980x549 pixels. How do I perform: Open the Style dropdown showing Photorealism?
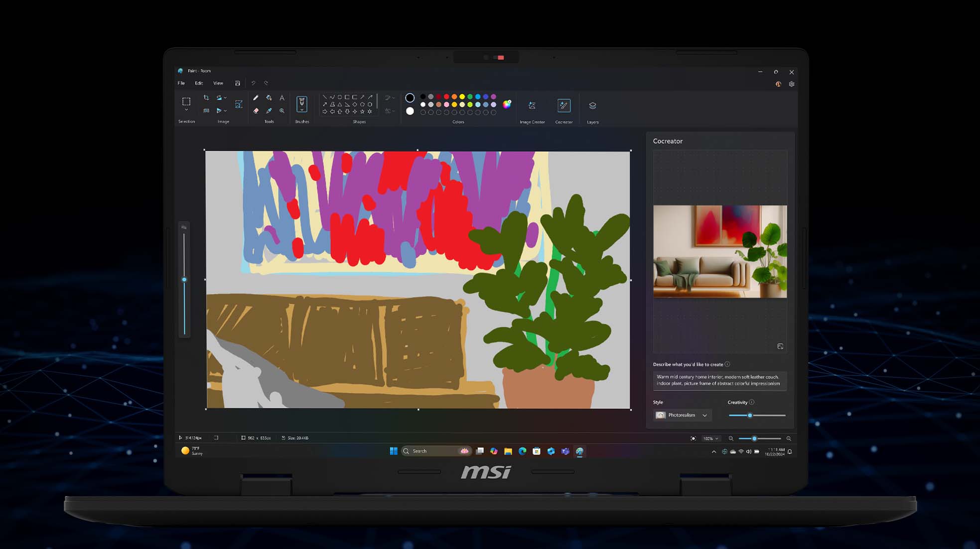(x=682, y=415)
